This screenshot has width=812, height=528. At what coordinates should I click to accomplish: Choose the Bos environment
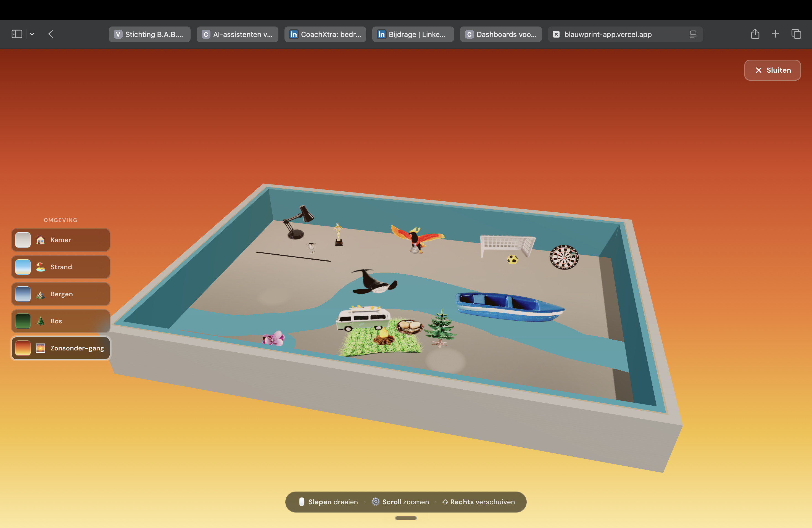coord(61,321)
